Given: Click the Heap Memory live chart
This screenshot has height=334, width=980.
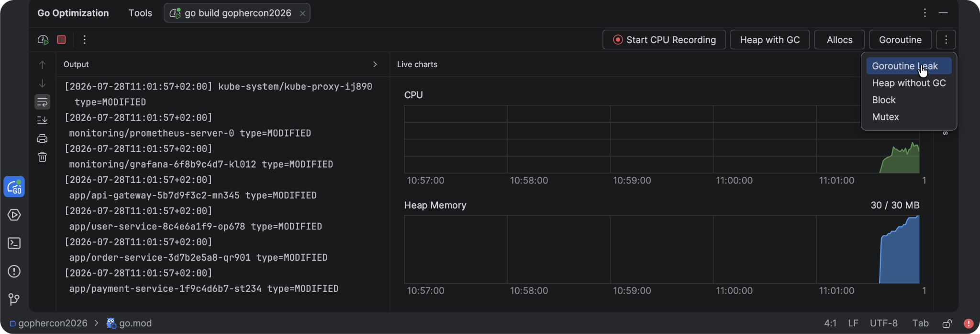Looking at the screenshot, I should pyautogui.click(x=661, y=249).
